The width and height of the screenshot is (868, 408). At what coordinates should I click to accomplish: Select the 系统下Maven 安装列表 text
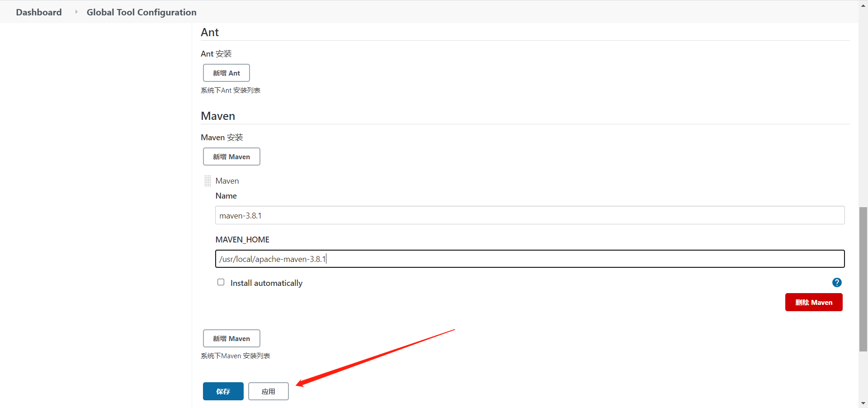point(236,356)
